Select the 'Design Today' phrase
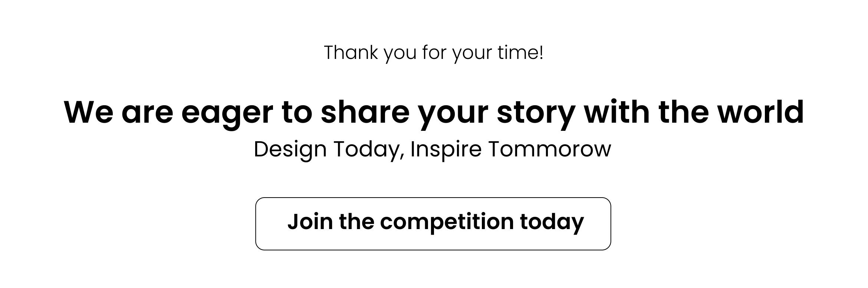Image resolution: width=868 pixels, height=288 pixels. click(326, 150)
